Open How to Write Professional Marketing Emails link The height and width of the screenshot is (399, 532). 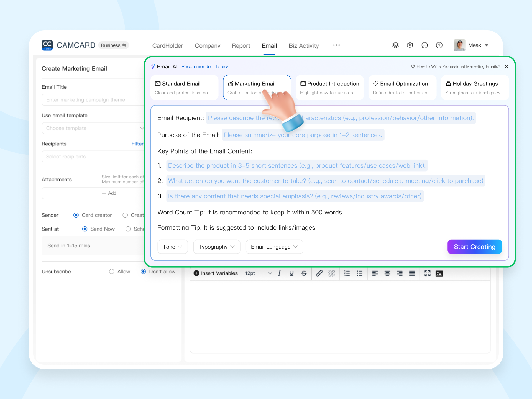[456, 66]
